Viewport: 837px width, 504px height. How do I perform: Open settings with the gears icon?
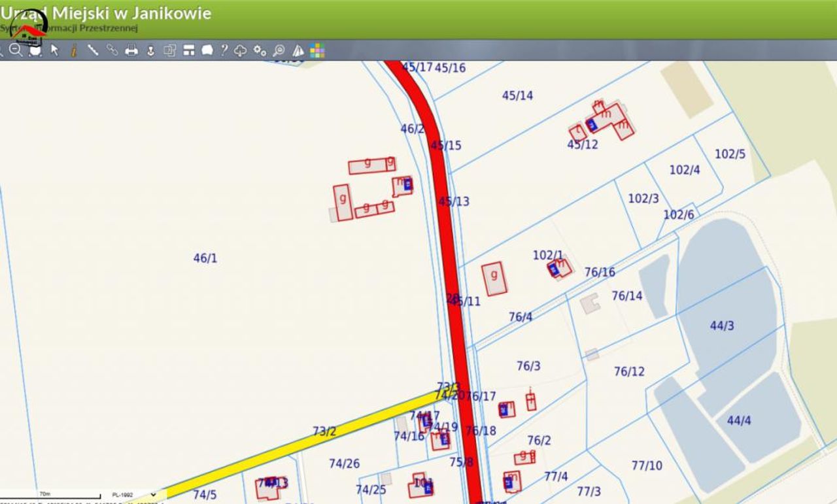point(260,50)
